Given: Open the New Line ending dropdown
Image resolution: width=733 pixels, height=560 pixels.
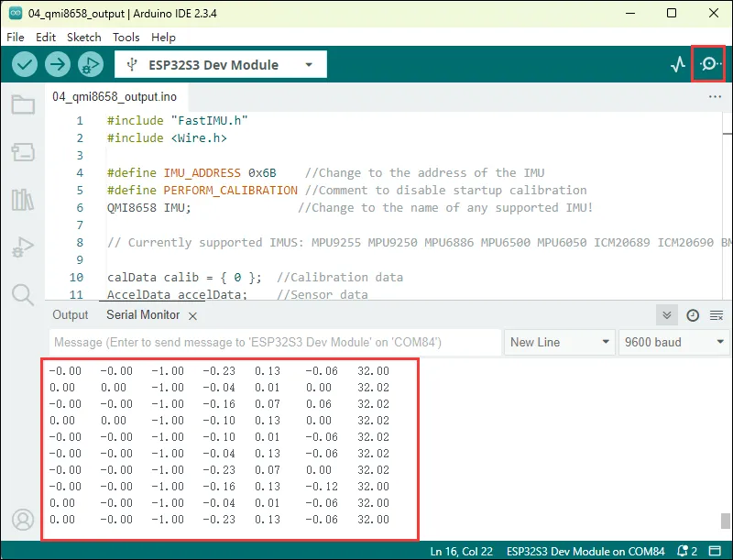Looking at the screenshot, I should tap(559, 342).
